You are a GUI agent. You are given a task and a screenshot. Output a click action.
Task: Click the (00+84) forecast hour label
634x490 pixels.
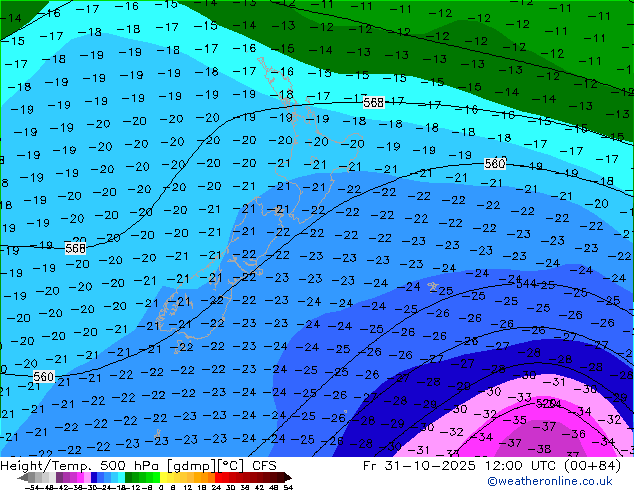pyautogui.click(x=592, y=466)
